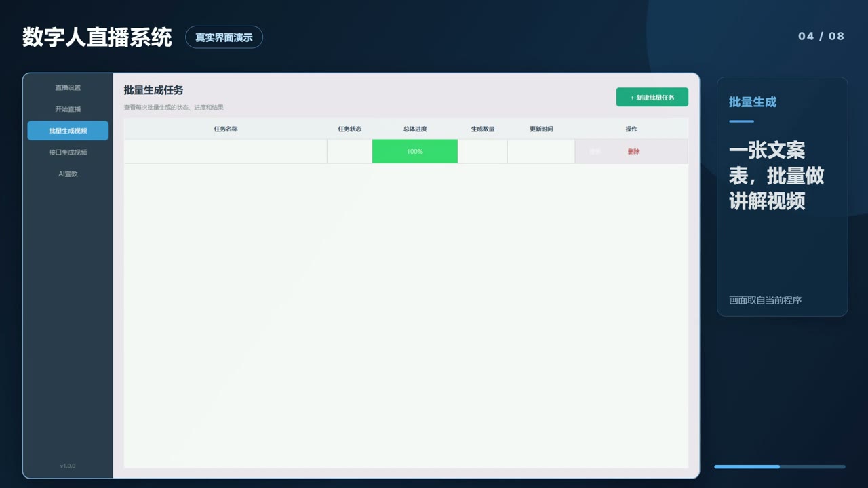The image size is (868, 488).
Task: Click the 总体进度 column header
Action: tap(415, 129)
